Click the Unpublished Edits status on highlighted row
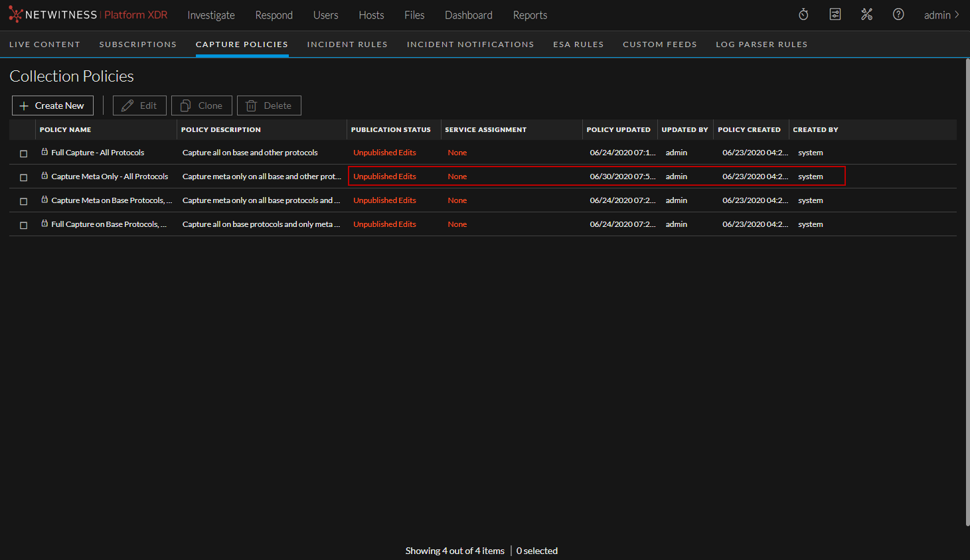Viewport: 970px width, 560px height. coord(384,176)
